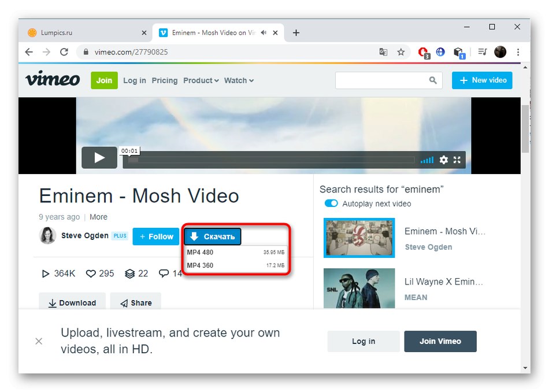549x392 pixels.
Task: Enter fullscreen mode in player
Action: coord(457,160)
